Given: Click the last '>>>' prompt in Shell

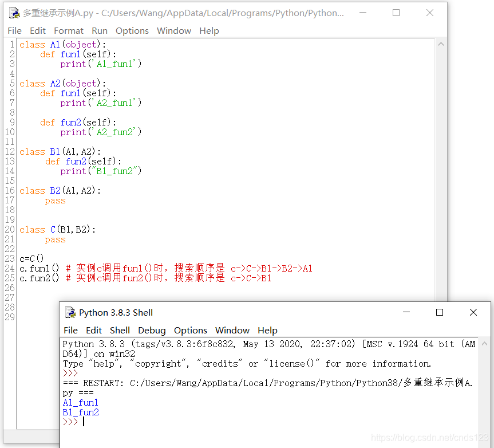Looking at the screenshot, I should point(70,422).
